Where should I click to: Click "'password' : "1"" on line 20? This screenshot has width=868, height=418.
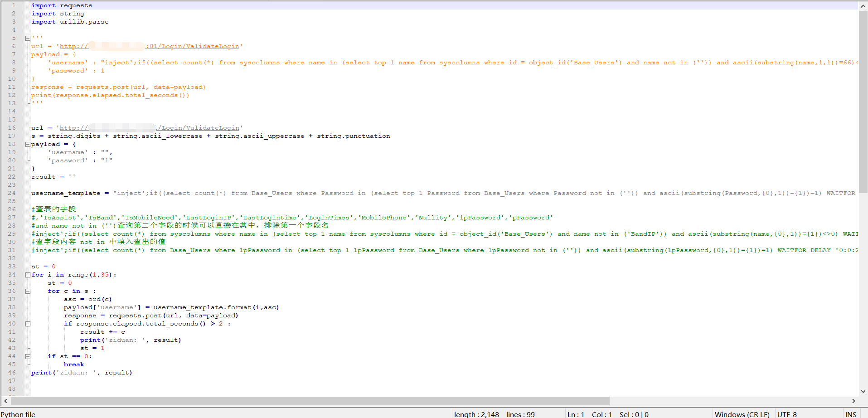point(80,160)
